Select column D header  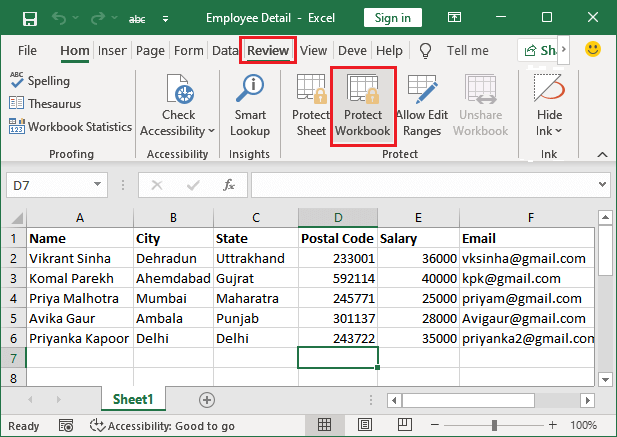[x=338, y=218]
